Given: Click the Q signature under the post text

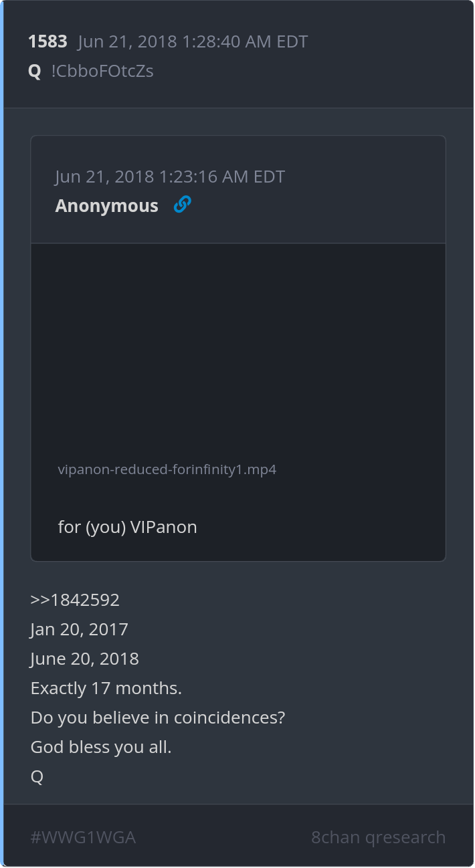Looking at the screenshot, I should click(37, 776).
